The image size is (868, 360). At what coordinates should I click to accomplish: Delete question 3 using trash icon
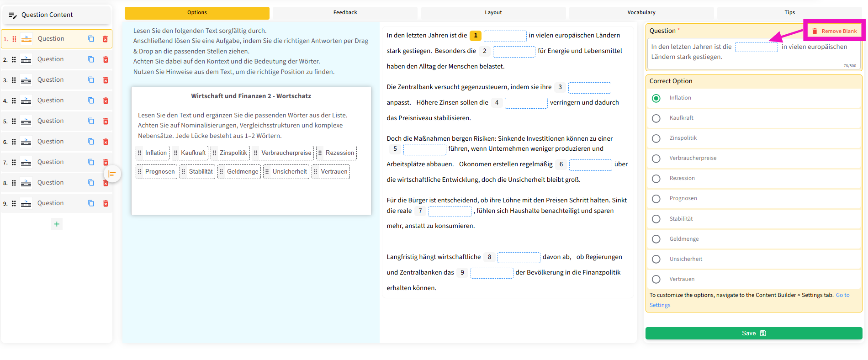point(106,80)
